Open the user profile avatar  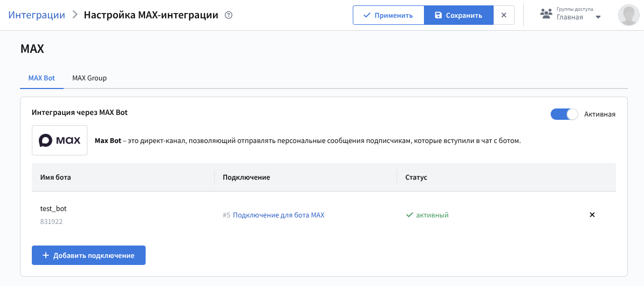tap(628, 15)
